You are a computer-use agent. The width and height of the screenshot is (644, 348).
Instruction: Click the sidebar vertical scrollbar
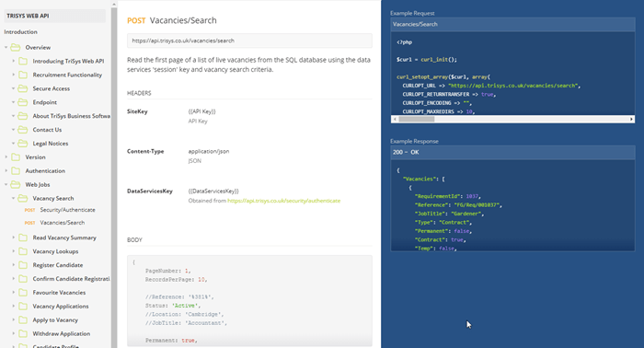pyautogui.click(x=114, y=177)
